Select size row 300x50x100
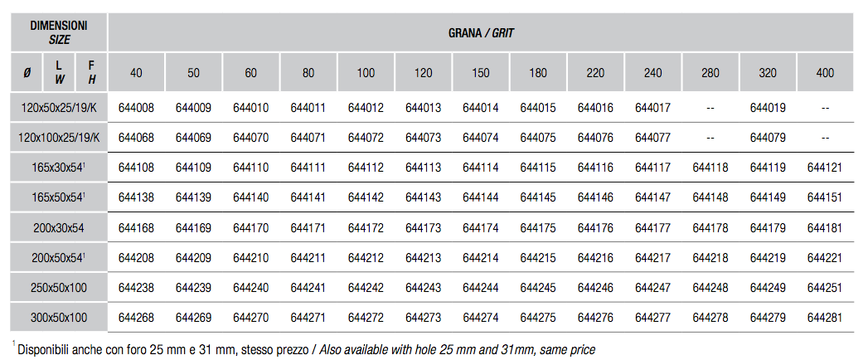Viewport: 868px width, 360px height. 59,318
